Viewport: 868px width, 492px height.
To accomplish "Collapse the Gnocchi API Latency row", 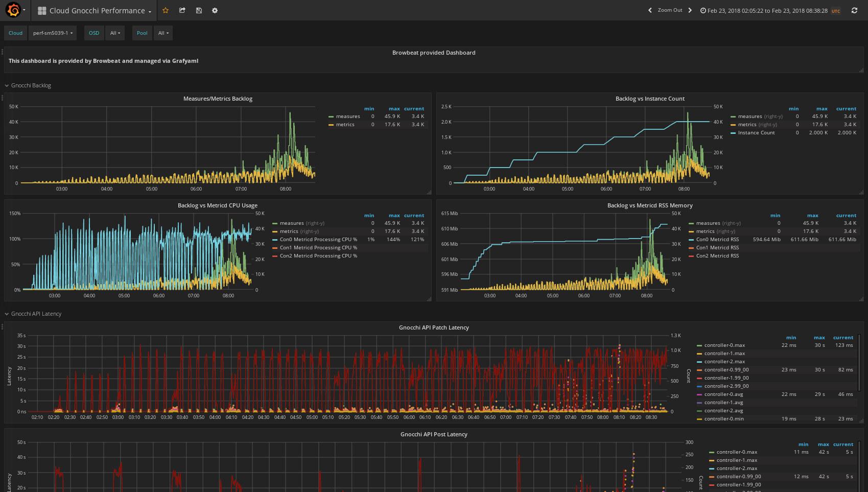I will [x=36, y=314].
